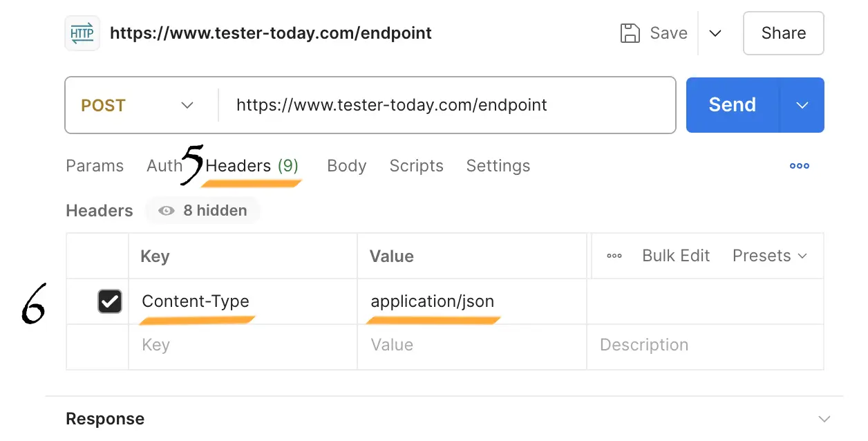Send the POST request
The image size is (868, 441).
pyautogui.click(x=731, y=105)
